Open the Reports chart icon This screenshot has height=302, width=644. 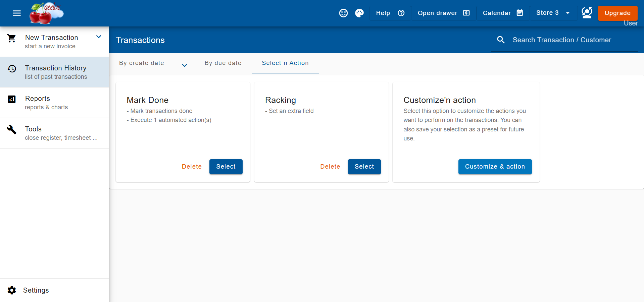[x=12, y=99]
